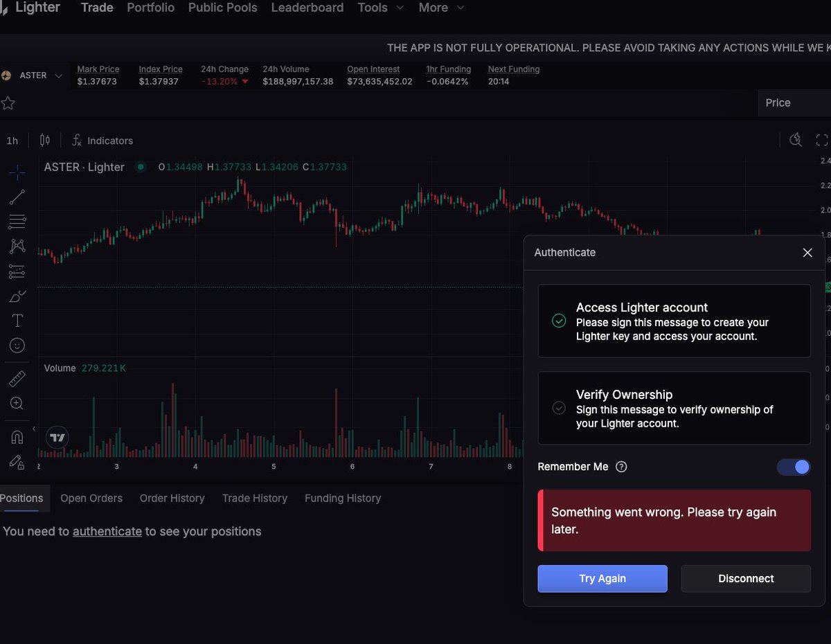Click the $188,997,157.38 volume value
The width and height of the screenshot is (831, 644).
point(298,82)
